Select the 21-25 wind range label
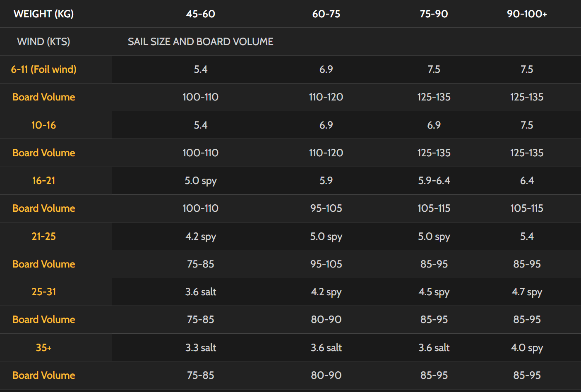 point(43,237)
